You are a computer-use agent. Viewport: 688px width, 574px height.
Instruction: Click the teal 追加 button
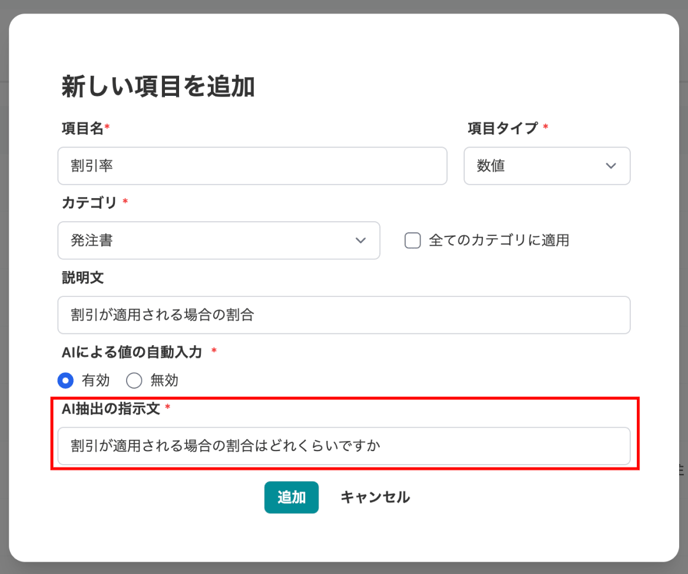click(291, 497)
